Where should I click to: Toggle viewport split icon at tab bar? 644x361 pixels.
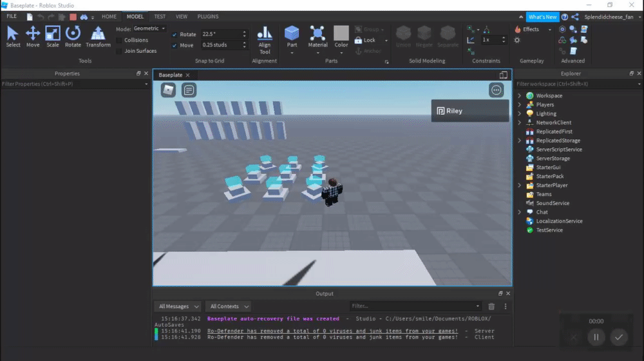click(503, 75)
